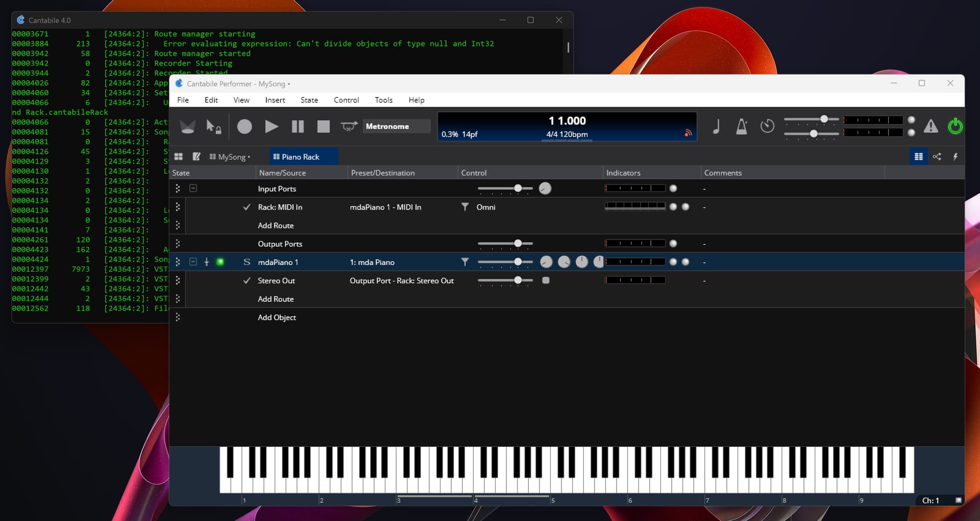Open the bindings lightning bolt icon

point(955,157)
